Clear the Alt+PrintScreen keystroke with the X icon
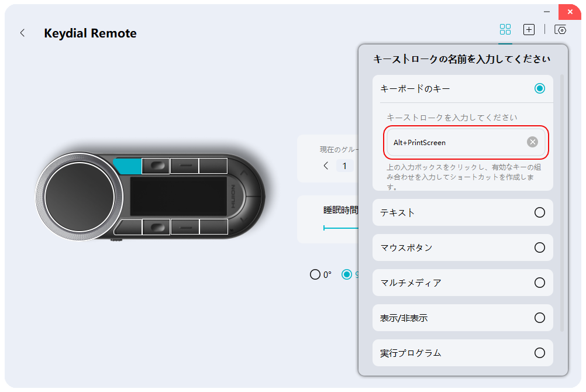Image resolution: width=586 pixels, height=392 pixels. [532, 142]
